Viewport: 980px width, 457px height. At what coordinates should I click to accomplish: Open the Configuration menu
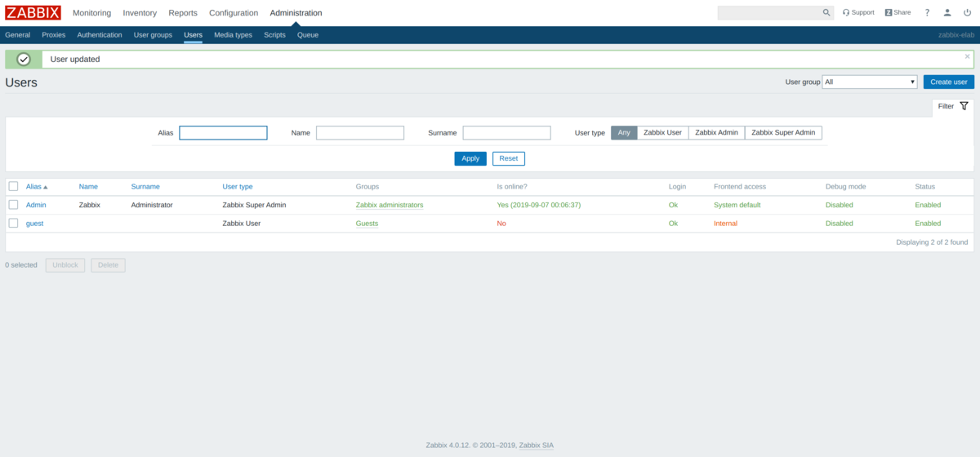coord(234,13)
